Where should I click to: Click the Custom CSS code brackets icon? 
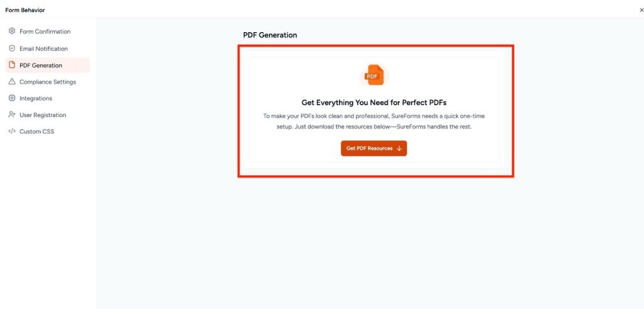coord(12,132)
